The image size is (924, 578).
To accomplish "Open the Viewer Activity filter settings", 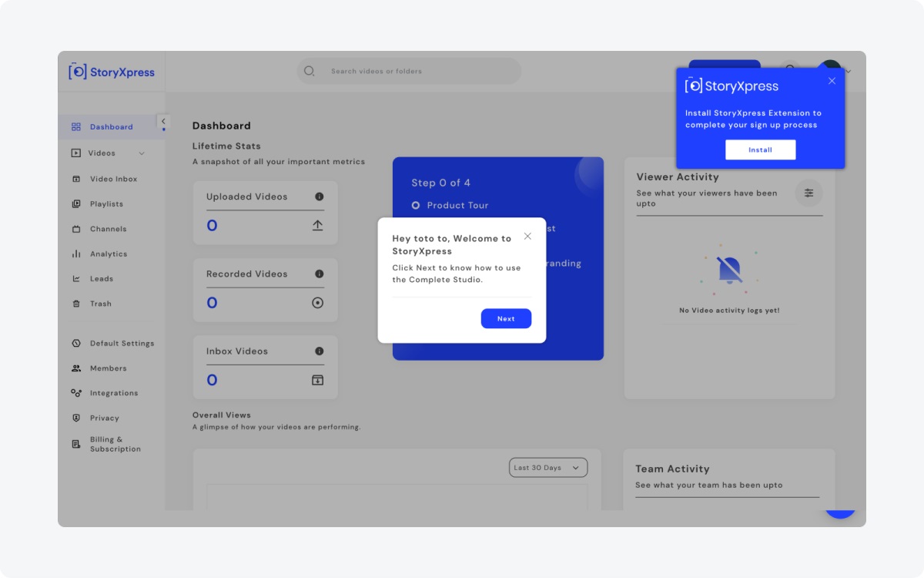I will 808,193.
